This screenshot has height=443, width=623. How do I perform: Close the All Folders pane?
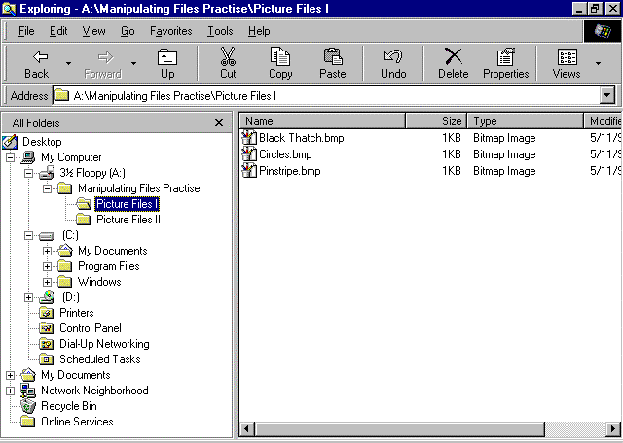pyautogui.click(x=219, y=122)
